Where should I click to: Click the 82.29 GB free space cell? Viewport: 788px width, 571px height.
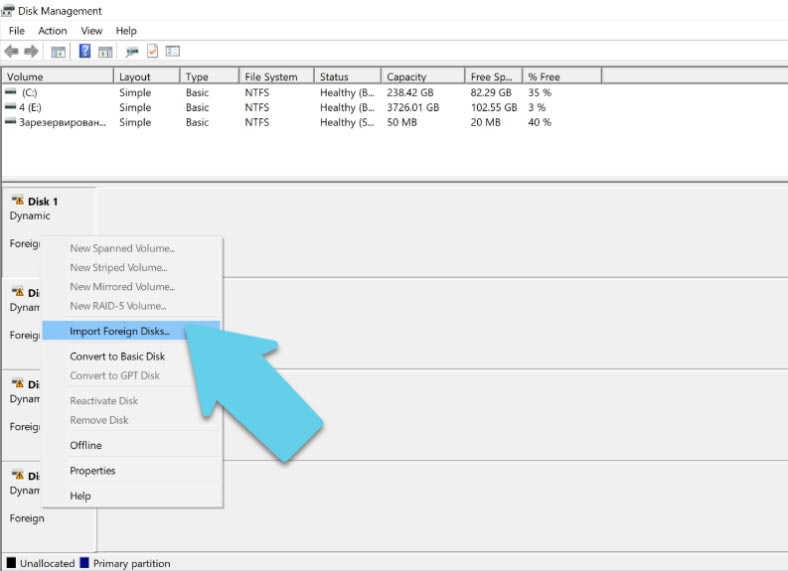[x=491, y=92]
